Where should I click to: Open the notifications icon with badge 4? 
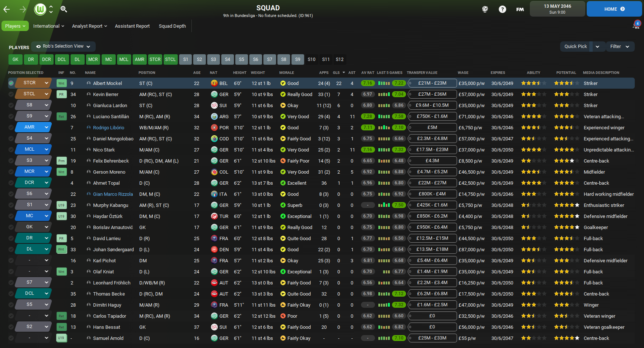click(x=636, y=25)
